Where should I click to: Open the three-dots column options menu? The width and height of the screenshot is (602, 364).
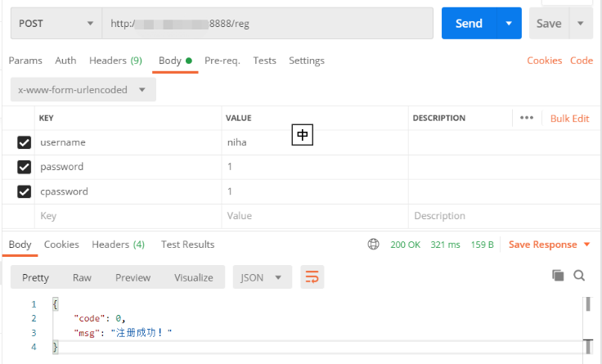527,118
